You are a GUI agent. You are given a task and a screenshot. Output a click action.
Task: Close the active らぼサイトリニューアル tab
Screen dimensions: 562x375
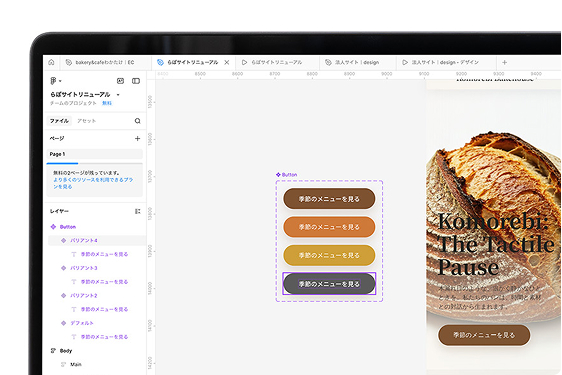227,62
